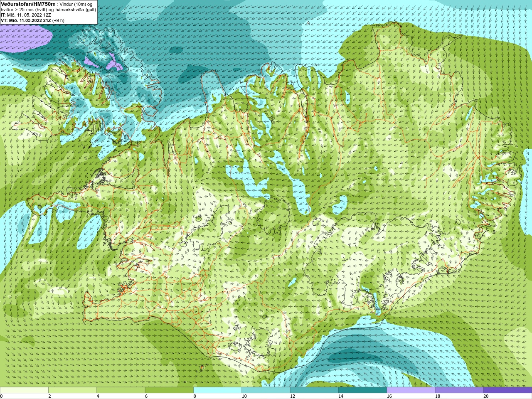The image size is (532, 399).
Task: Click the "14" label on the color scale
Action: point(341,396)
